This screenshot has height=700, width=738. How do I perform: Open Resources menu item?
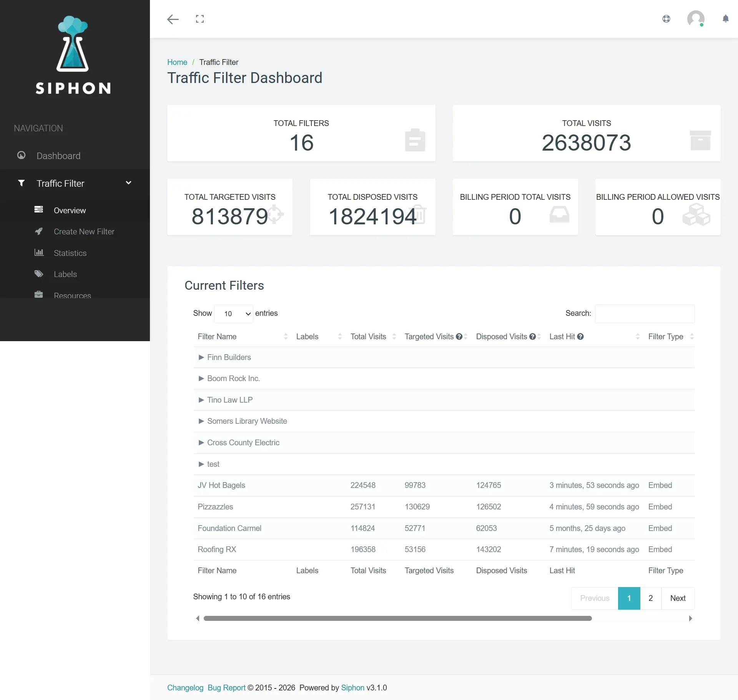coord(73,295)
